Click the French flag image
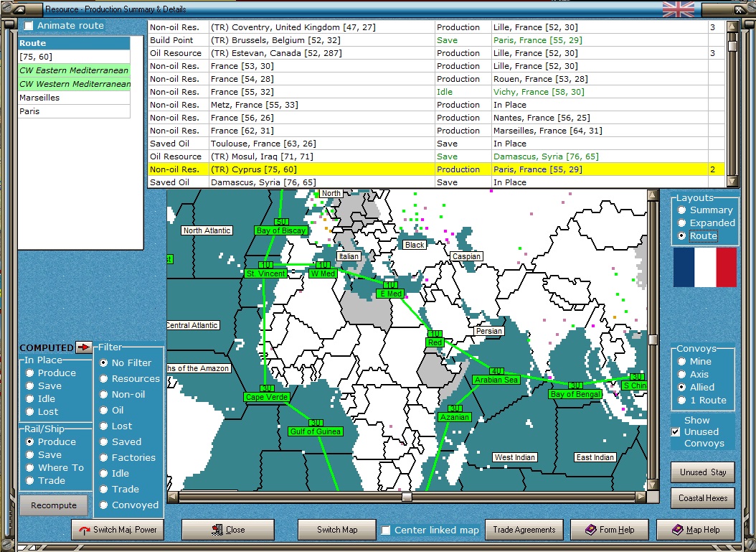This screenshot has height=552, width=756. coord(704,268)
